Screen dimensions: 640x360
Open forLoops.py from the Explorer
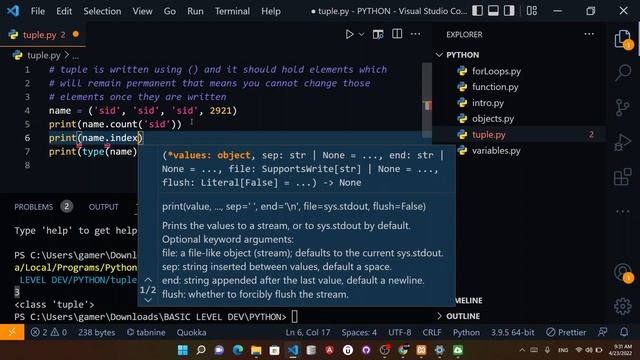click(496, 71)
